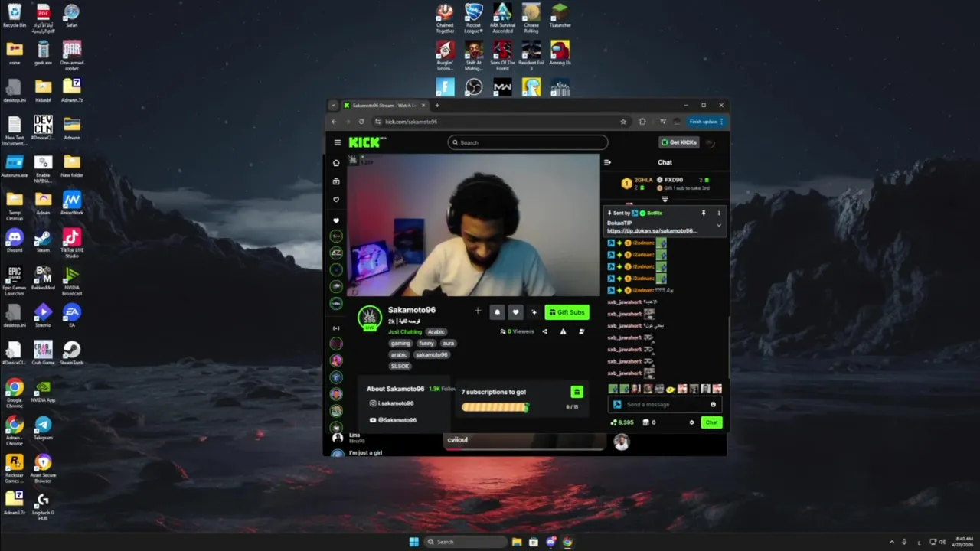
Task: Click the Get KICKs button
Action: [x=679, y=142]
